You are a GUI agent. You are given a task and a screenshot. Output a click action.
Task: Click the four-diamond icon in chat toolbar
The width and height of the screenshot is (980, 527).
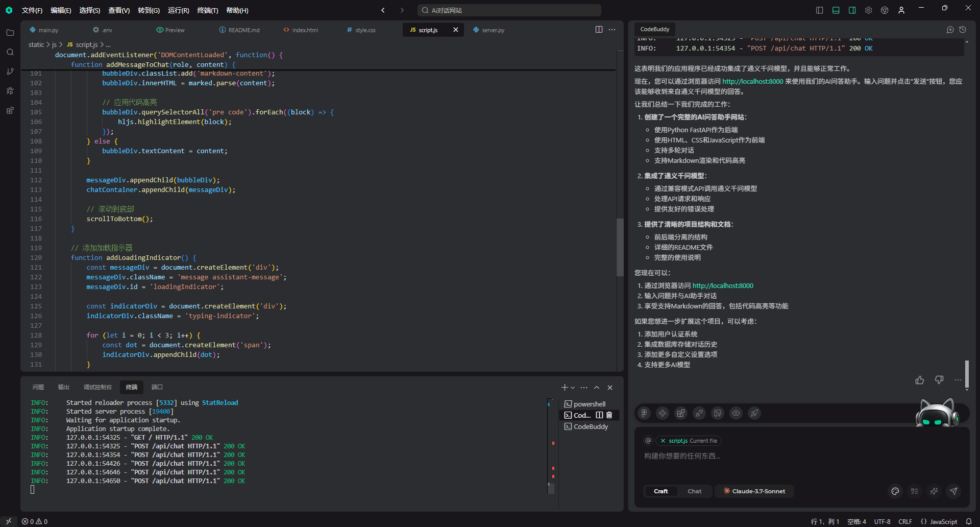[x=663, y=413]
